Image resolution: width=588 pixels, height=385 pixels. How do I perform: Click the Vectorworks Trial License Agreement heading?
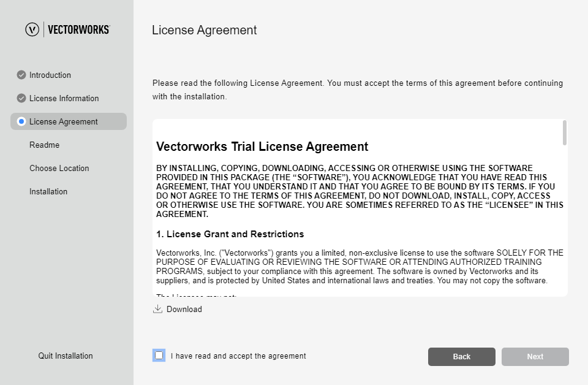(x=262, y=147)
